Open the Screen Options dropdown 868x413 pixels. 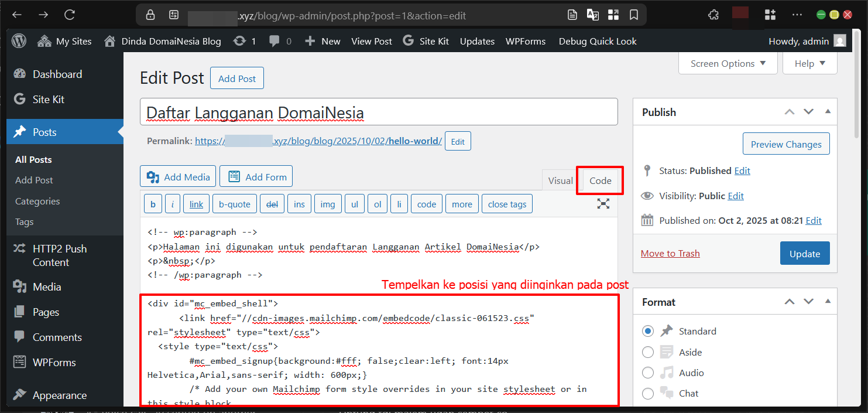pos(728,63)
